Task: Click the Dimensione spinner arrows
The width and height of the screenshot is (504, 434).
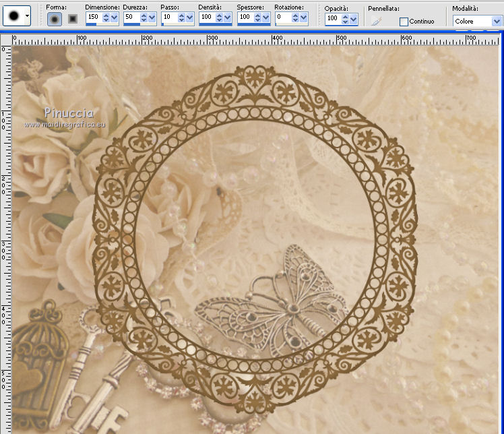Action: coord(106,18)
